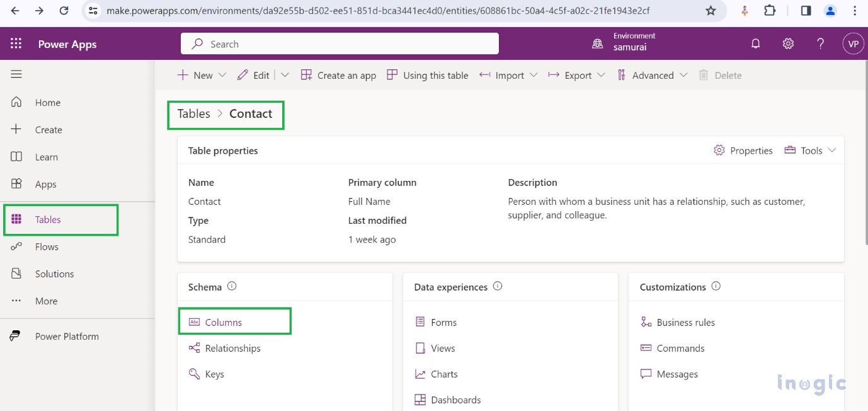Expand the Tools dropdown chevron
This screenshot has width=868, height=411.
pyautogui.click(x=832, y=150)
